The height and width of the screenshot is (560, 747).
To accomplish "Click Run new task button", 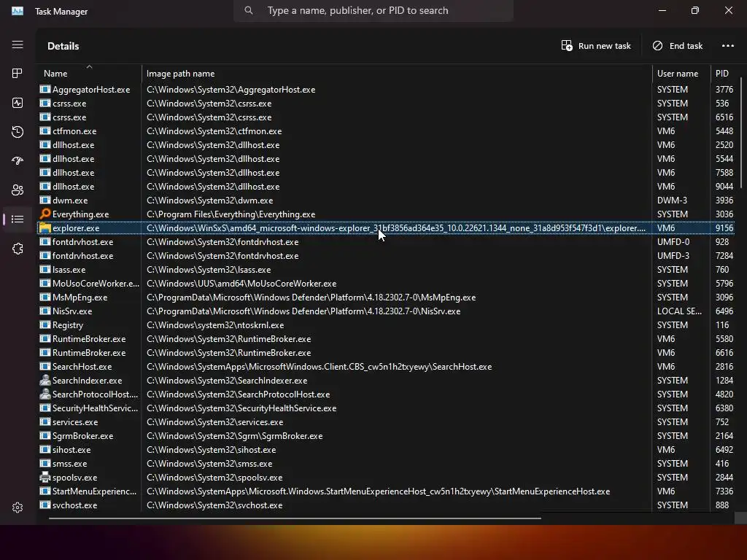I will click(x=596, y=46).
